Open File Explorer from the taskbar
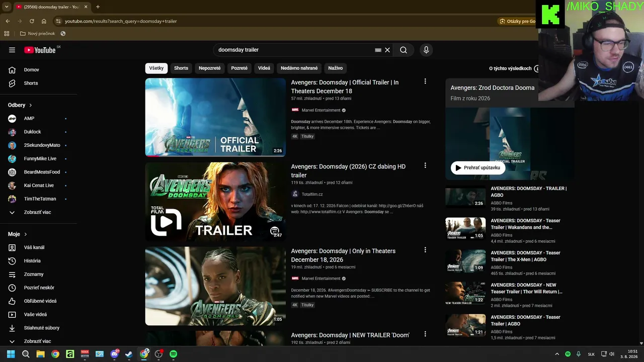Screen dimensions: 644x362 pos(40,354)
